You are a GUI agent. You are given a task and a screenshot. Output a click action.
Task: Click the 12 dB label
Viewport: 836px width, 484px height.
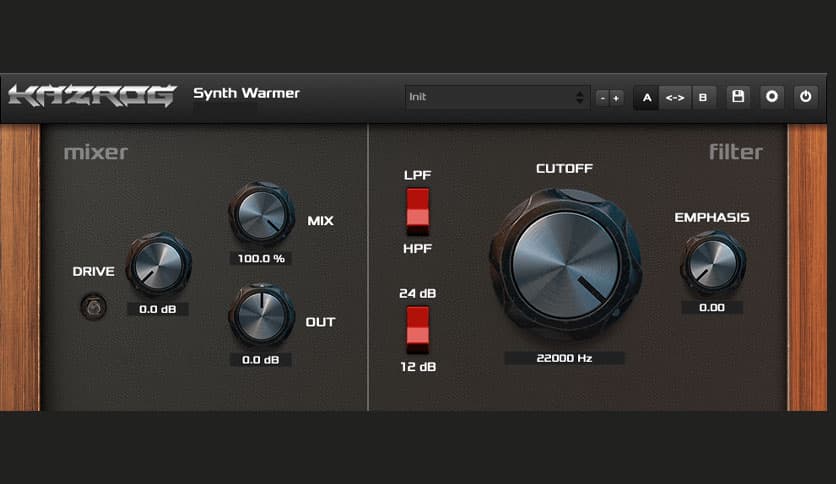[x=418, y=367]
